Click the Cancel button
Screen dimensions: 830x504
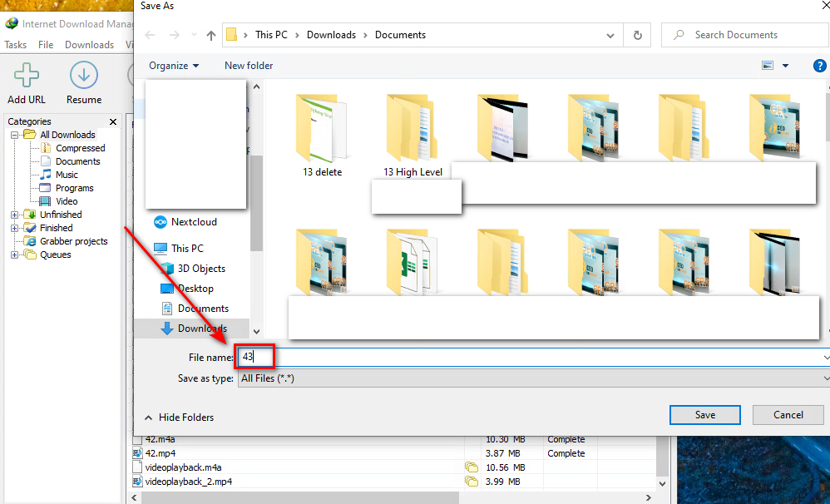(x=788, y=415)
